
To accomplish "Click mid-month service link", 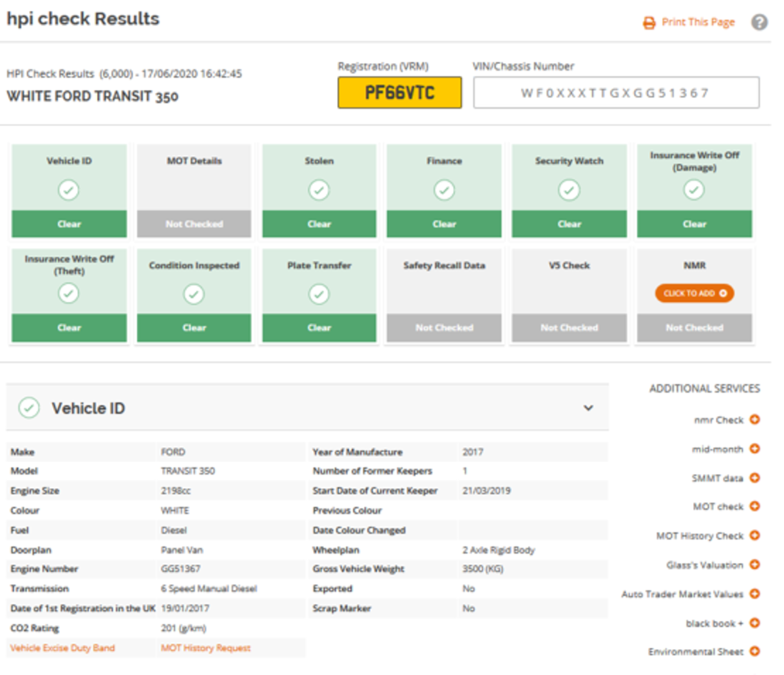I will tap(717, 449).
